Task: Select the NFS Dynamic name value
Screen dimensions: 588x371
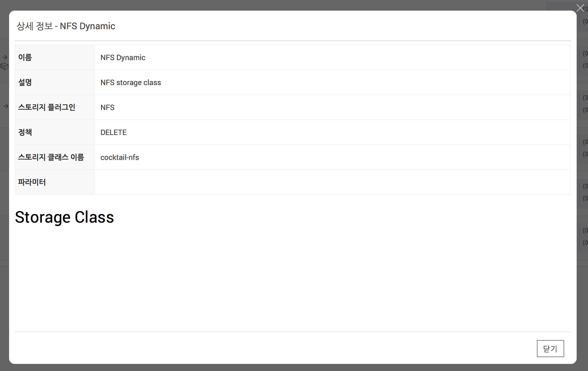Action: [x=123, y=58]
